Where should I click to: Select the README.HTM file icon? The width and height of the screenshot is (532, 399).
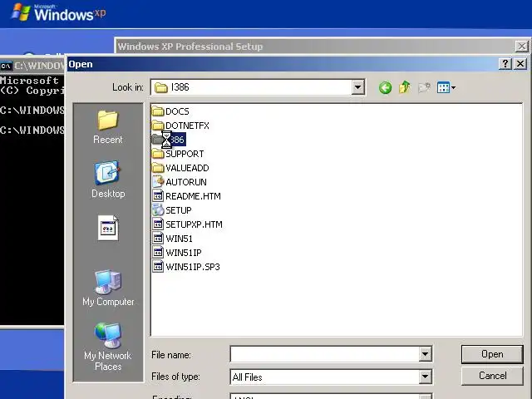click(158, 196)
